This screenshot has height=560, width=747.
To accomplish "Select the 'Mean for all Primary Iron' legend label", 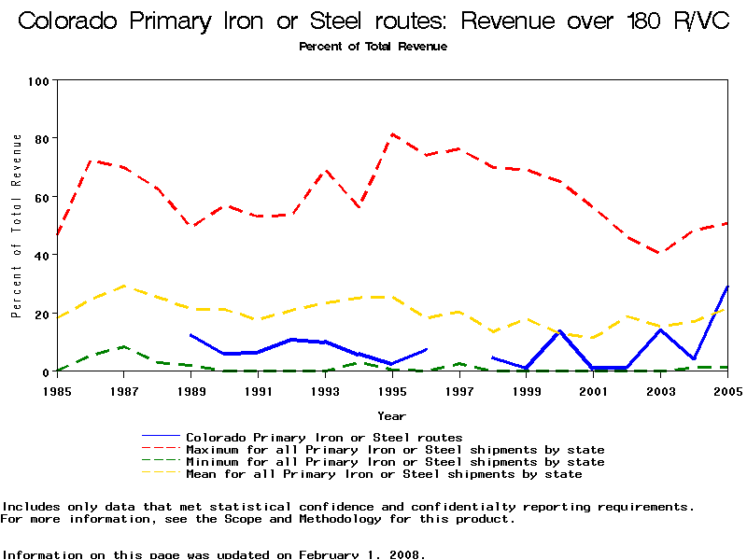I will click(x=384, y=474).
